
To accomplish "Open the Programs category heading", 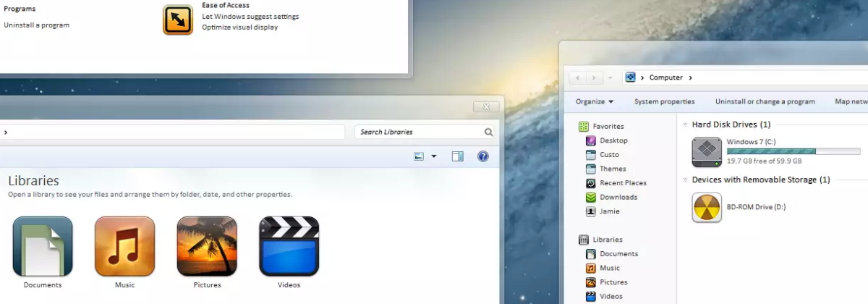I will click(x=20, y=9).
